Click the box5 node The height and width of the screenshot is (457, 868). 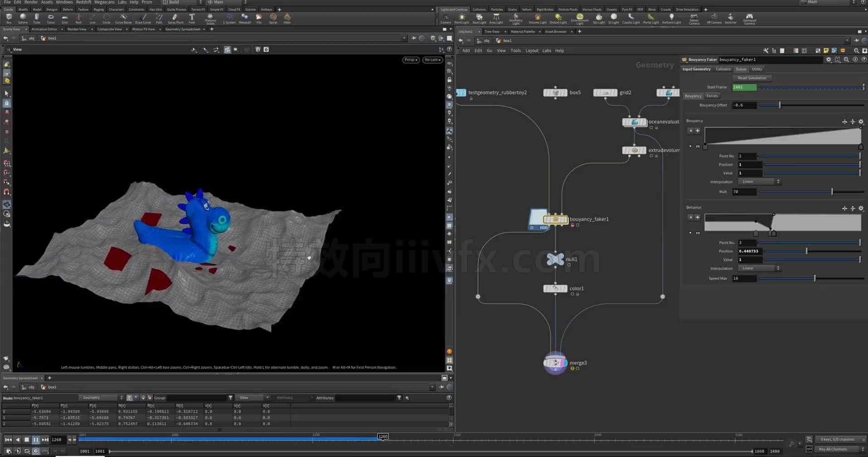coord(555,92)
